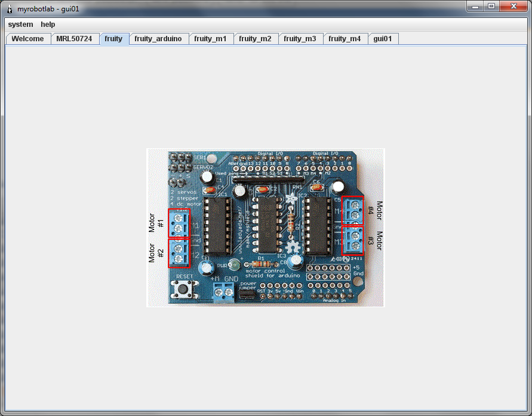Close the myrobotlab window
Screen dimensions: 532x416
513,7
